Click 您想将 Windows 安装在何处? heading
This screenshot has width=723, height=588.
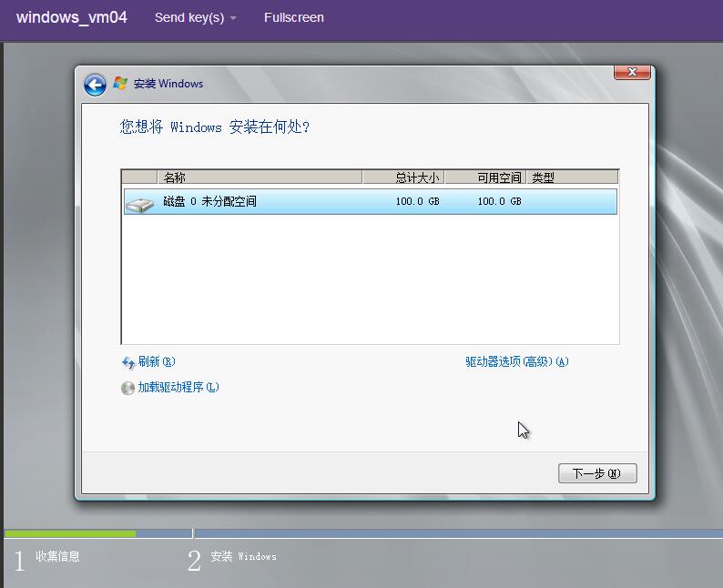[215, 127]
